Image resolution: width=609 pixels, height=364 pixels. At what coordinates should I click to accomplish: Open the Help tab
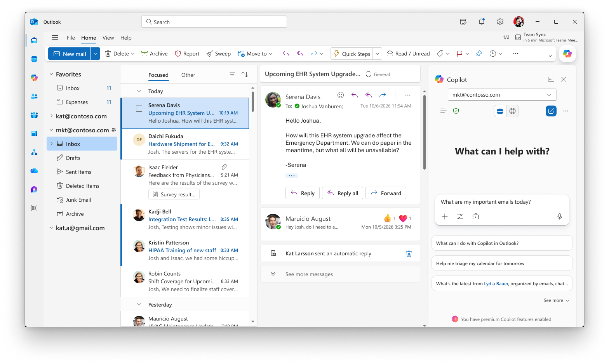(x=126, y=38)
